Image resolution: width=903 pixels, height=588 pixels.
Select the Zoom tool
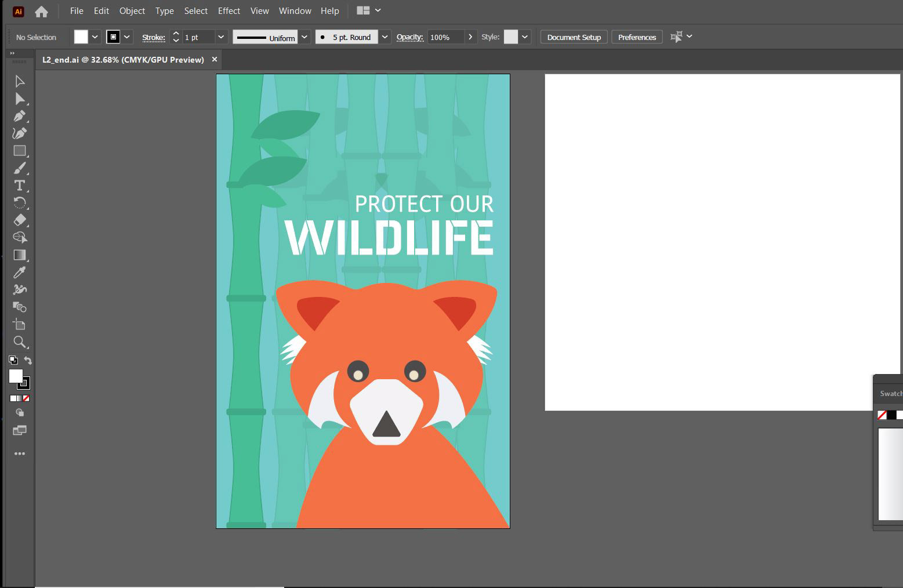[20, 342]
